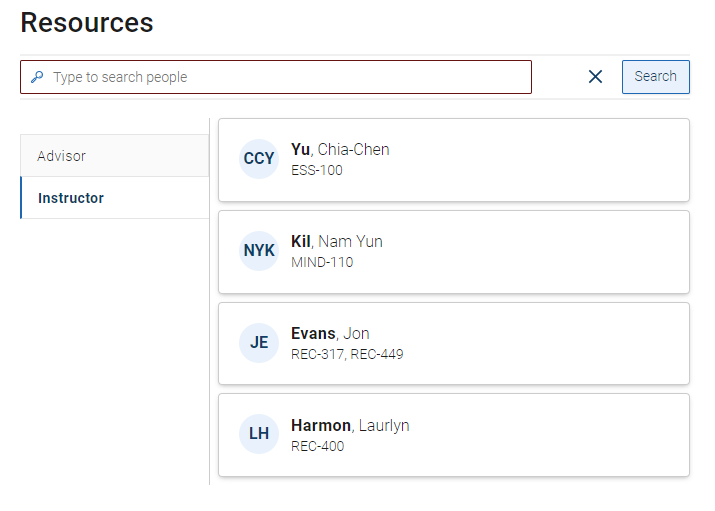
Task: Open Harmon, Laurlyn name link
Action: pos(350,425)
